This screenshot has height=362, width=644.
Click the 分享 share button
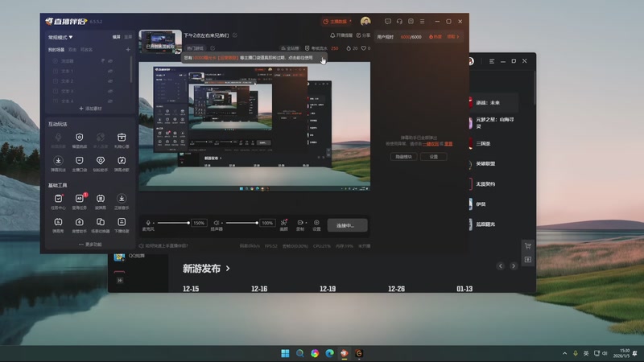pyautogui.click(x=363, y=35)
